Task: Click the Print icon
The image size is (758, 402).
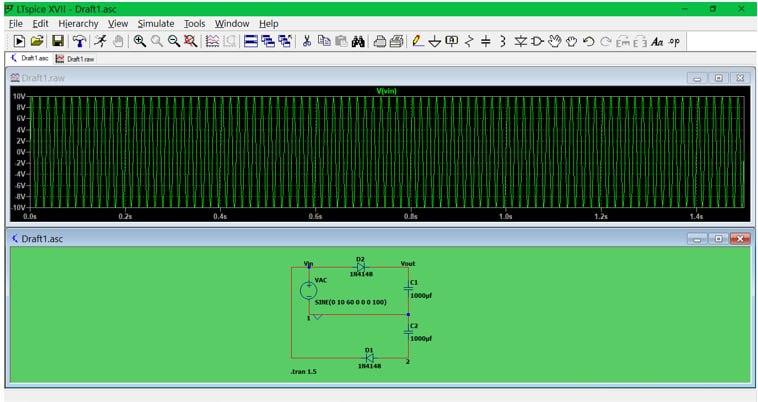Action: [380, 42]
